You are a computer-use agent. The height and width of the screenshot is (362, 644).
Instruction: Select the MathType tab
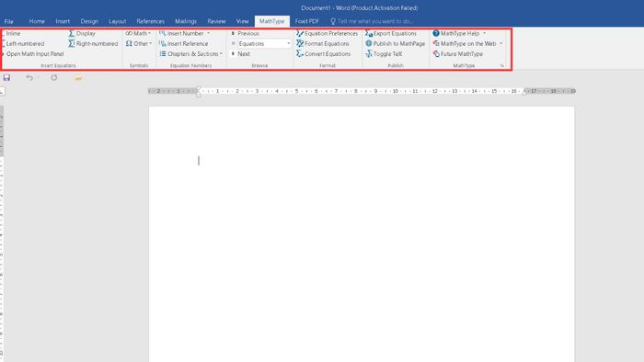point(272,21)
